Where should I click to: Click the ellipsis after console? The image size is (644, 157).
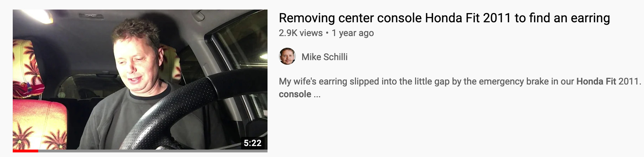[x=317, y=95]
